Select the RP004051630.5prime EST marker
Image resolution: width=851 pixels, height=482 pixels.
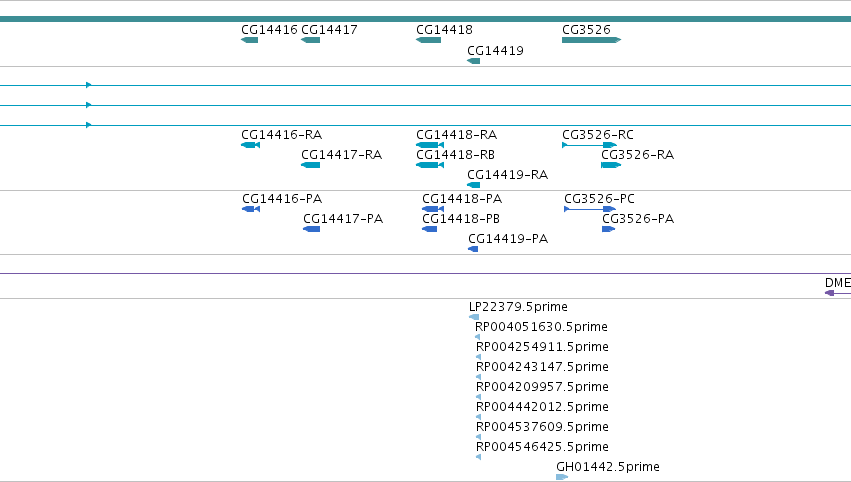point(478,337)
